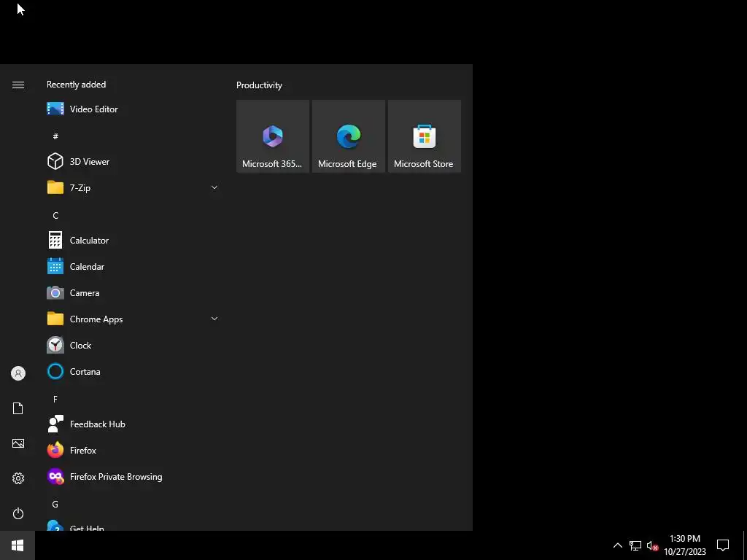Open the Clock icon
This screenshot has height=560, width=747.
[55, 345]
